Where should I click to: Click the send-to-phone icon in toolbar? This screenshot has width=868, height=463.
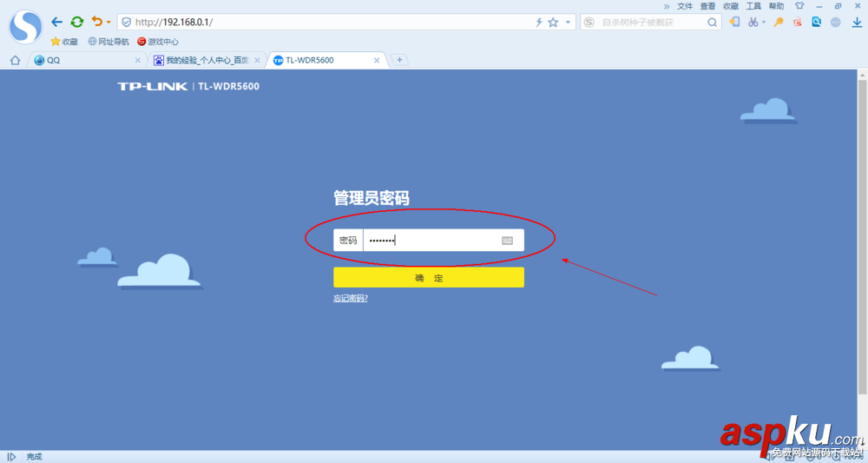coord(734,22)
